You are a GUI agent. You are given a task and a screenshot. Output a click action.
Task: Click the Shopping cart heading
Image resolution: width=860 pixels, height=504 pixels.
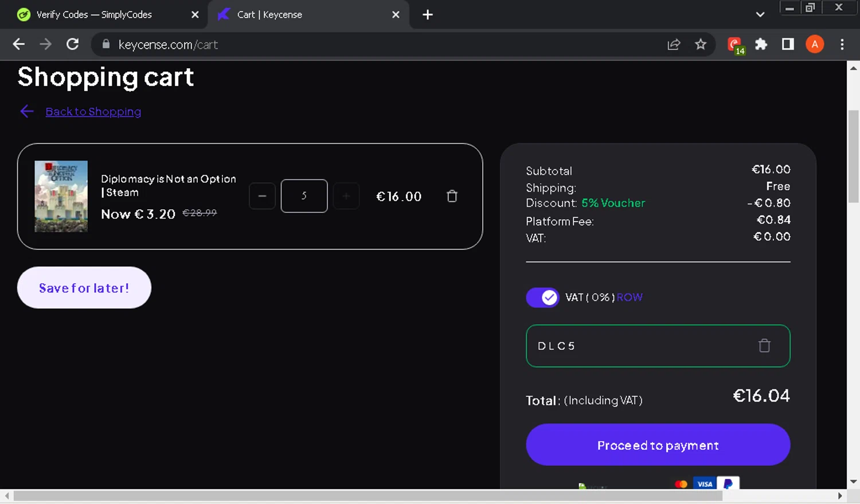[x=105, y=77]
